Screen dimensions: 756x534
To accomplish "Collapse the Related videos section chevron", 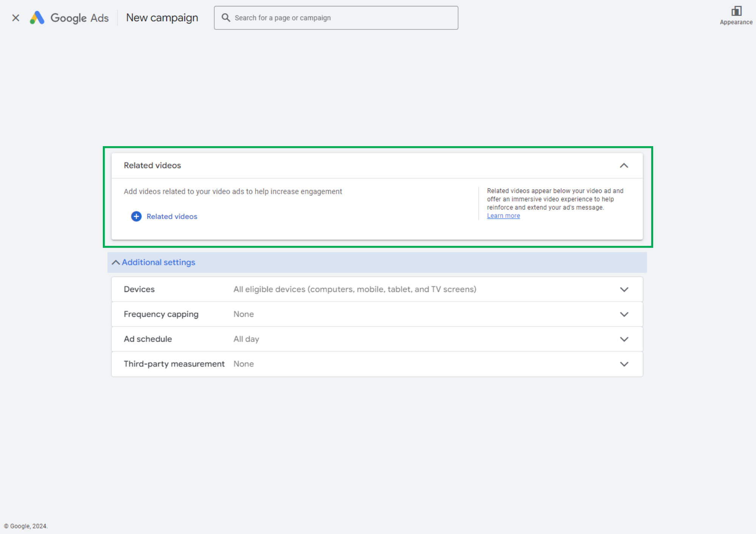I will pyautogui.click(x=624, y=165).
